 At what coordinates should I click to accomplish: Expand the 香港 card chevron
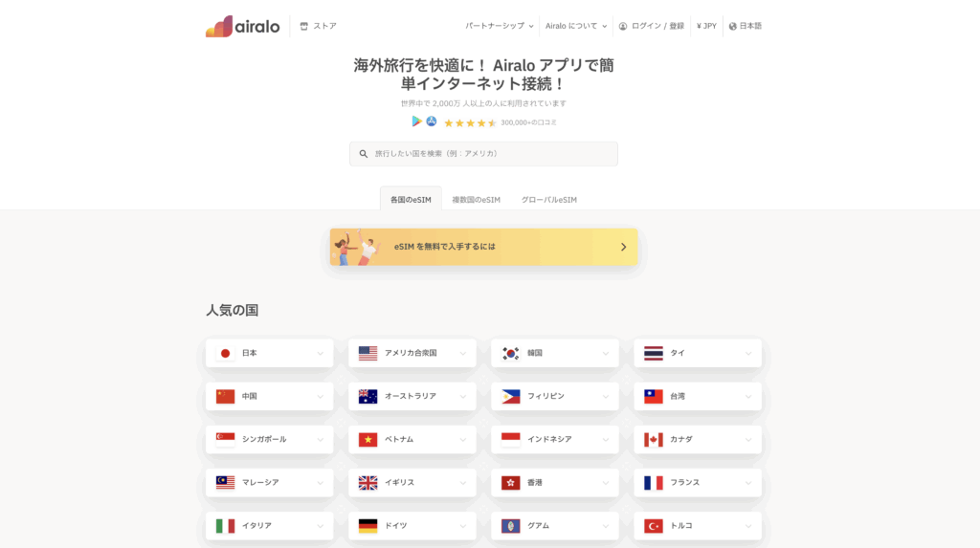coord(606,483)
